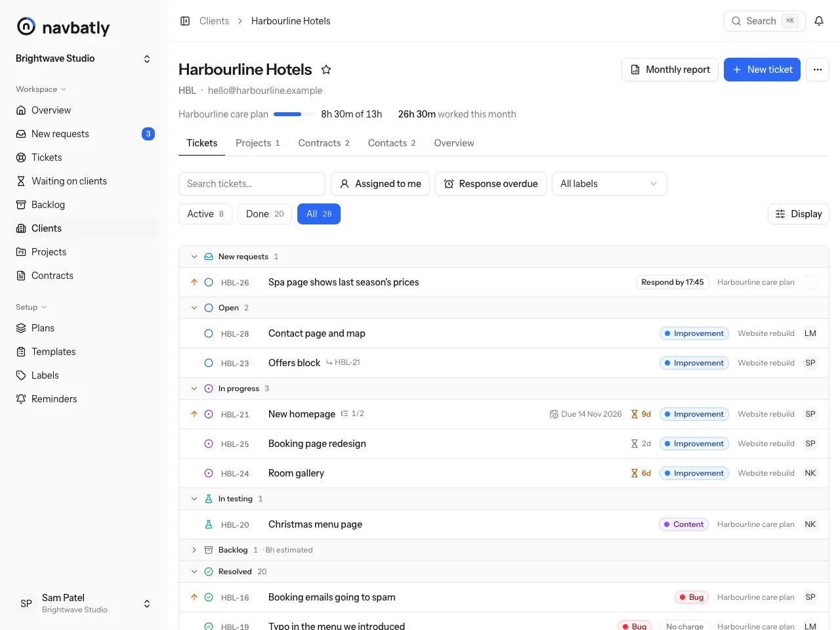
Task: Show only Done tickets
Action: tap(264, 214)
